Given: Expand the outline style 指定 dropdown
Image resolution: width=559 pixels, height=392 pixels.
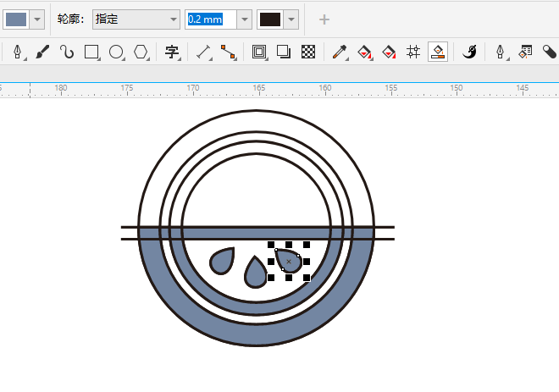Looking at the screenshot, I should [173, 19].
